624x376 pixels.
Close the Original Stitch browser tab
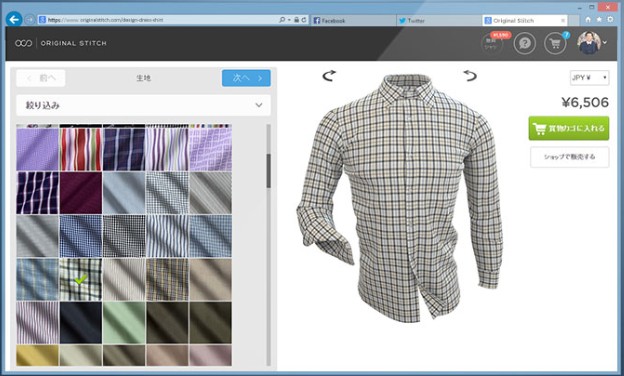[x=563, y=20]
